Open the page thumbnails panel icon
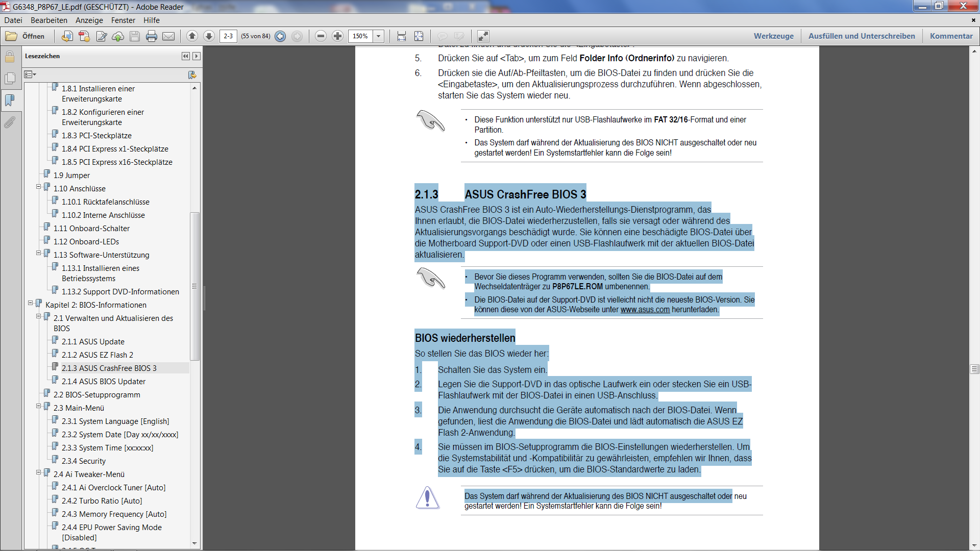980x551 pixels. coord(10,78)
